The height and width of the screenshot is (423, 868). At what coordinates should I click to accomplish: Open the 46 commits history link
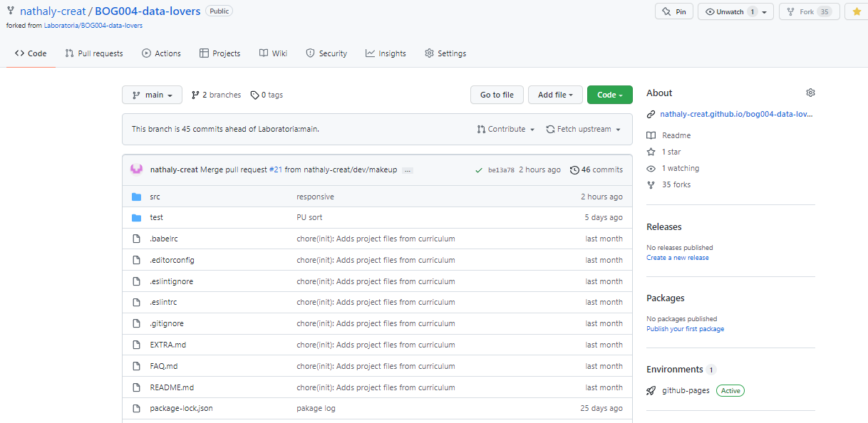pyautogui.click(x=596, y=170)
